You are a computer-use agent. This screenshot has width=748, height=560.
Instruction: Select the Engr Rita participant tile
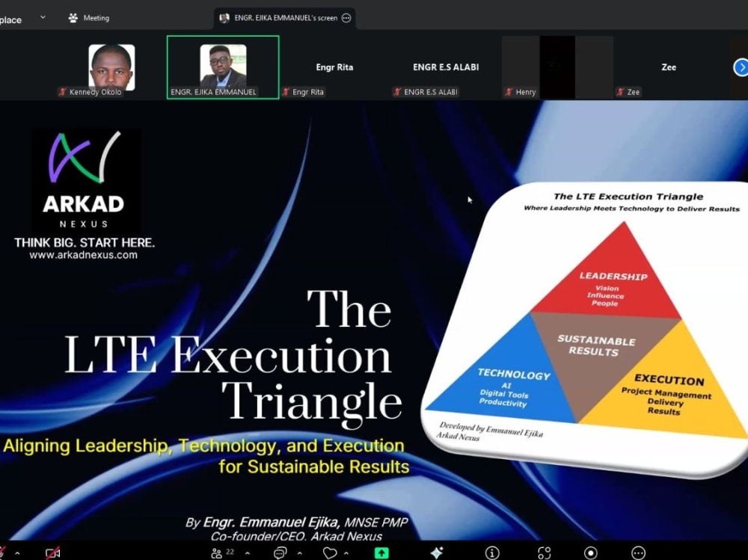point(334,67)
